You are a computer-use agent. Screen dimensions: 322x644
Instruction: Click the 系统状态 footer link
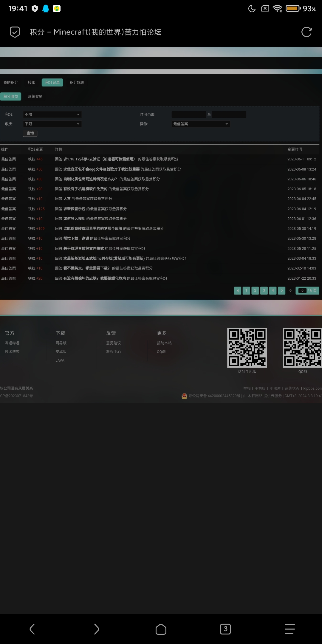tap(292, 388)
